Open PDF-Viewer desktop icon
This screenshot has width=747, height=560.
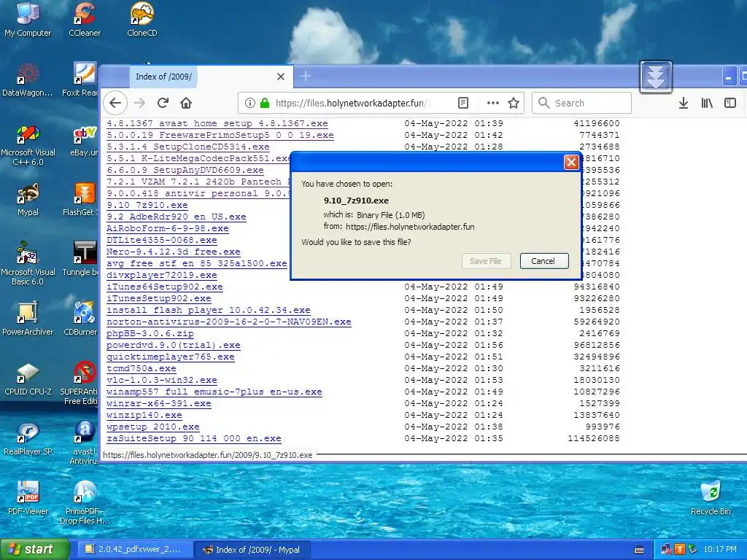pyautogui.click(x=28, y=498)
